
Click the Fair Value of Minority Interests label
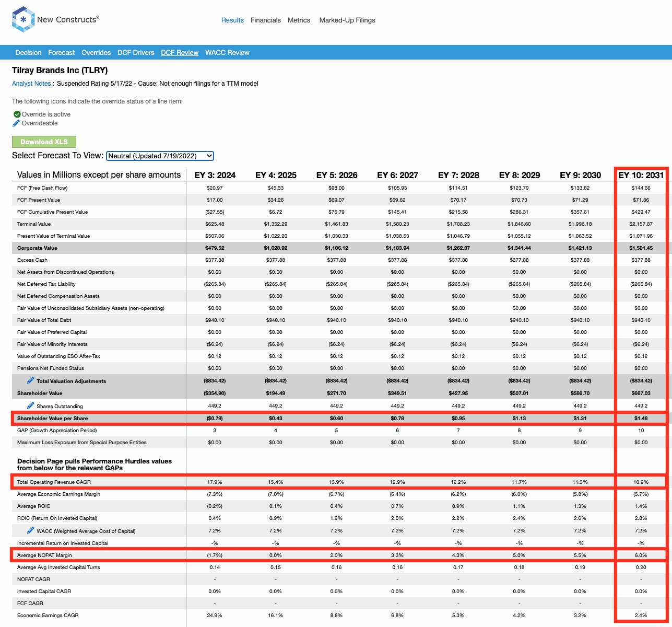pyautogui.click(x=52, y=344)
